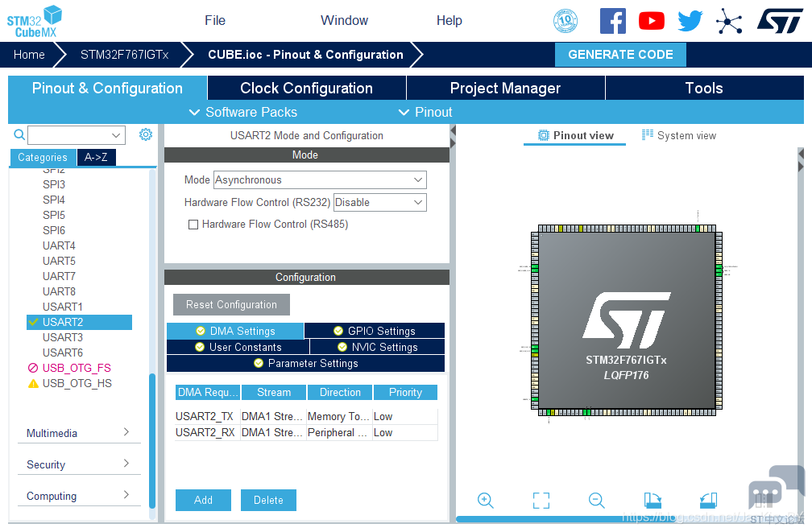Open the YouTube icon link
812x532 pixels.
[652, 21]
